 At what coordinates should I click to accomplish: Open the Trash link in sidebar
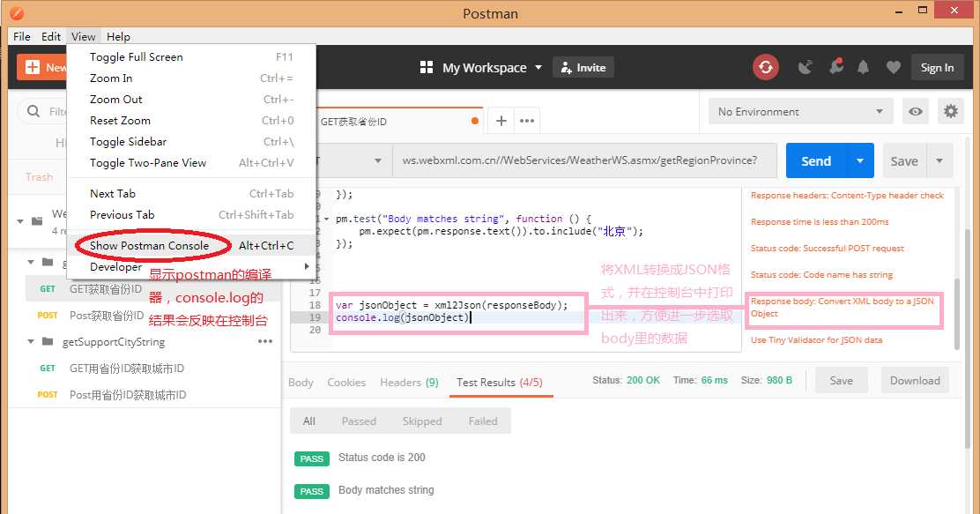(39, 177)
